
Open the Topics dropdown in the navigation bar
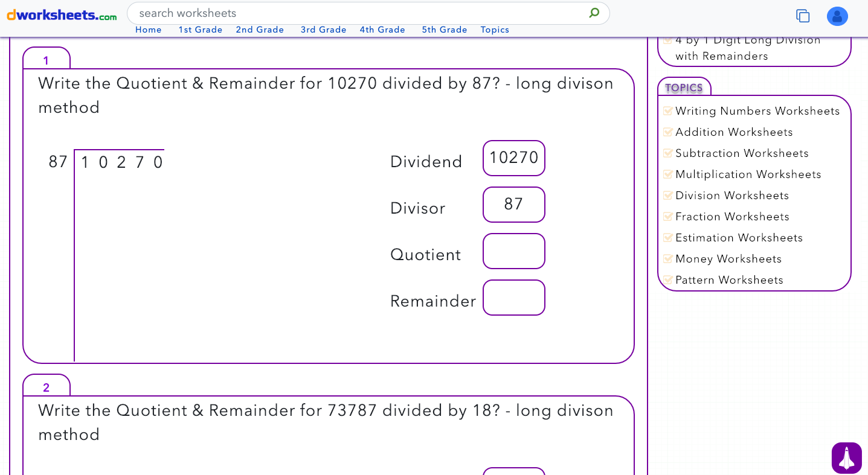tap(495, 30)
